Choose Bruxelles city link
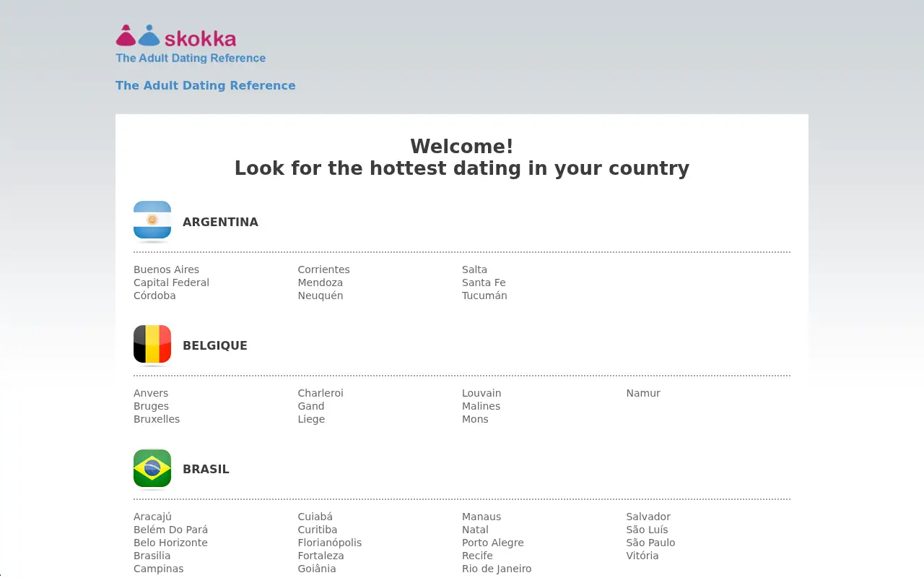This screenshot has height=578, width=924. 157,419
